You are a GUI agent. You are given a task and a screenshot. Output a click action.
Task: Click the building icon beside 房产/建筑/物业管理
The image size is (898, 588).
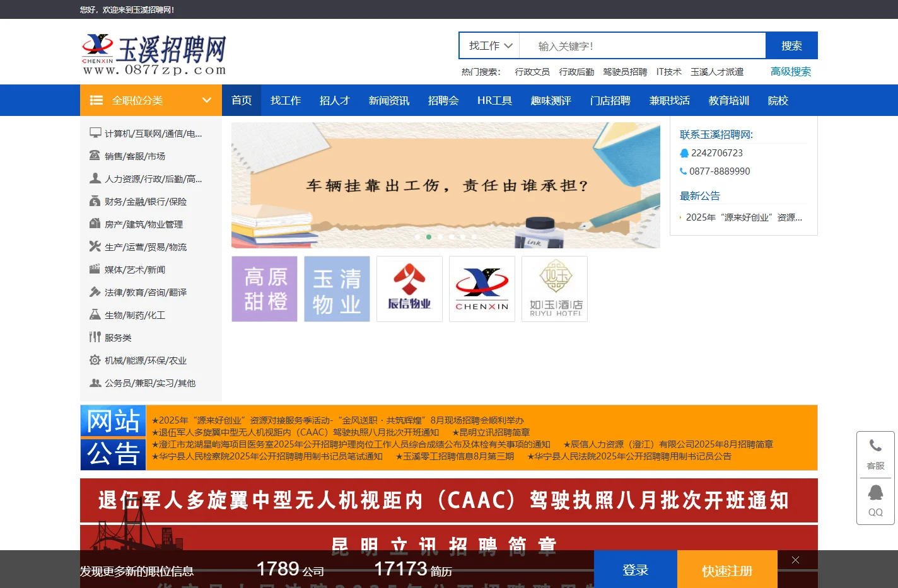95,224
